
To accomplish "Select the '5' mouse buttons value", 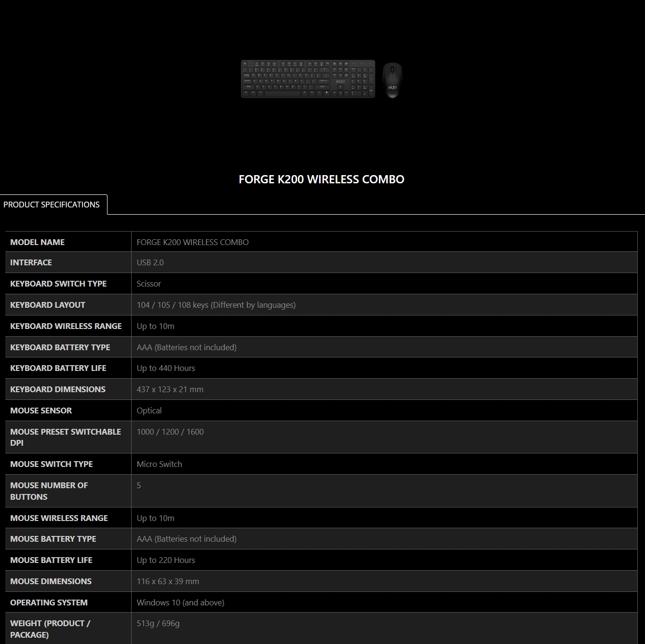I will click(x=139, y=485).
